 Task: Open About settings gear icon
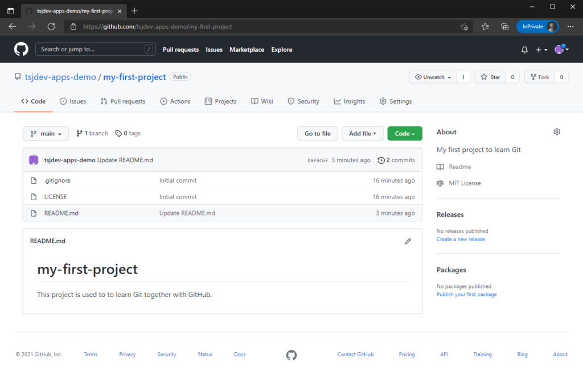pos(557,132)
